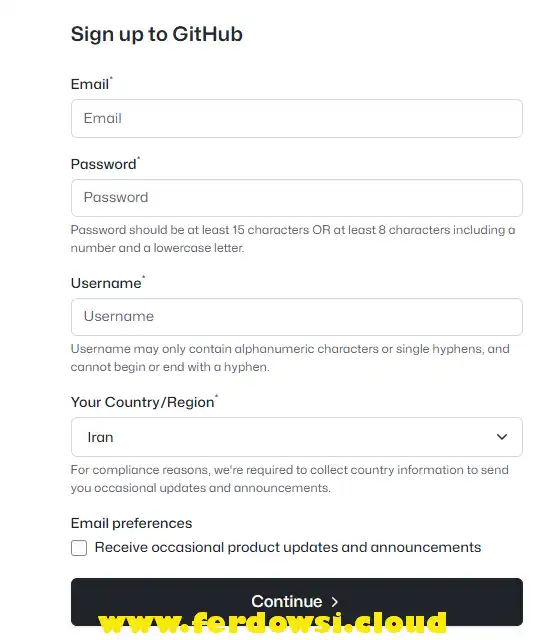This screenshot has height=640, width=547.
Task: Click the username hyphen rules hint text
Action: (290, 358)
